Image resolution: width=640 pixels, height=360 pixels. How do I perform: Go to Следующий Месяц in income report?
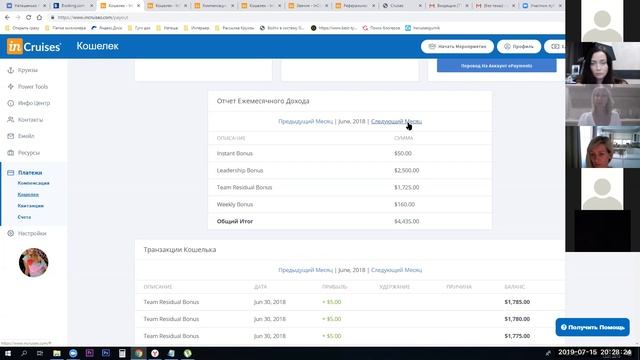pos(396,122)
